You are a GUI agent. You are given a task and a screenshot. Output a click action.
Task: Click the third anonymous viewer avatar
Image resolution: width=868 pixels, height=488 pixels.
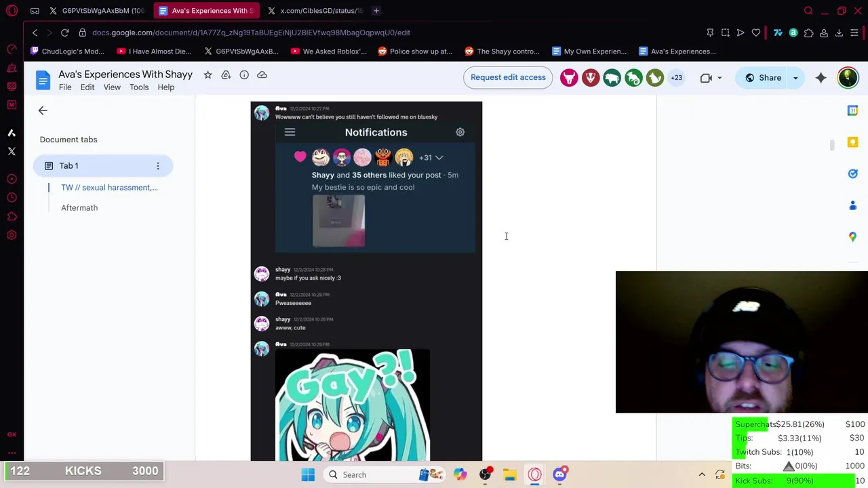pyautogui.click(x=612, y=77)
